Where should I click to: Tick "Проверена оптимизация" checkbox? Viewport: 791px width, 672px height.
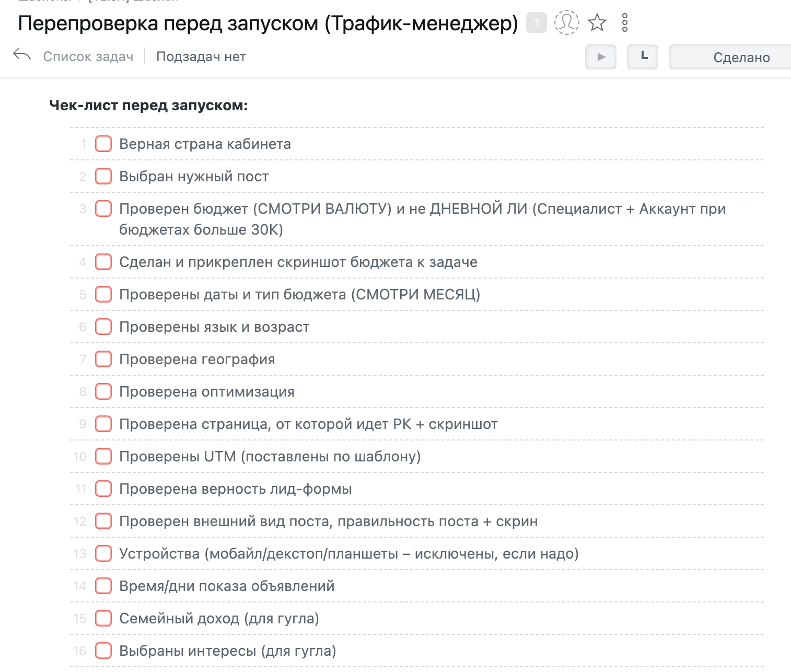point(103,391)
